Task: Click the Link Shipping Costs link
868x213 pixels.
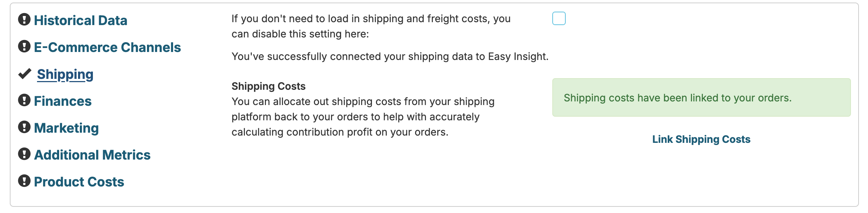Action: (x=701, y=139)
